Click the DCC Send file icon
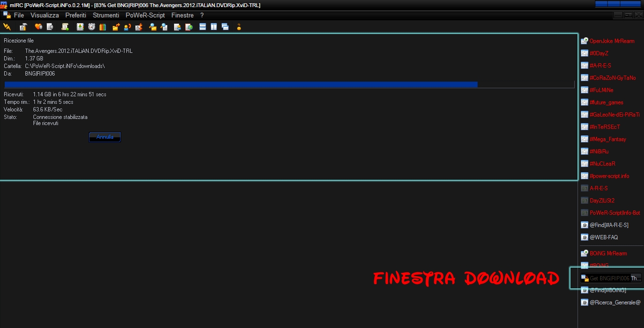 116,27
